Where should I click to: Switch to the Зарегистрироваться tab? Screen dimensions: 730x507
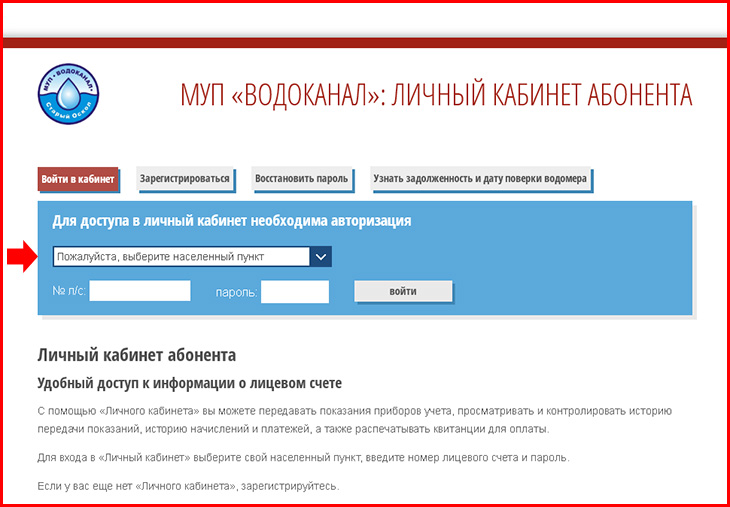[x=185, y=179]
